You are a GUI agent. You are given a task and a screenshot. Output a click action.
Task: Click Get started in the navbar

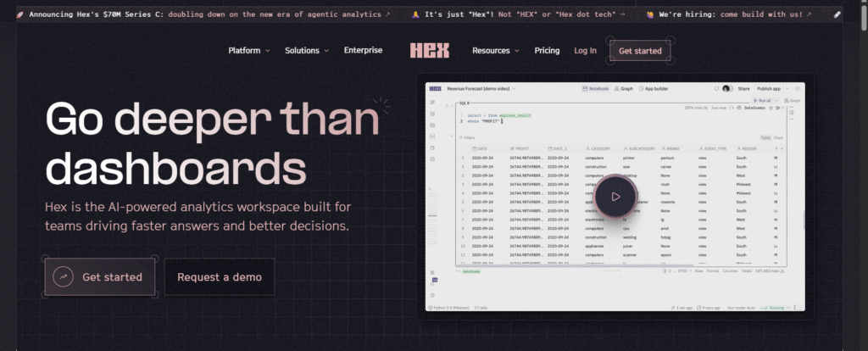(x=640, y=51)
